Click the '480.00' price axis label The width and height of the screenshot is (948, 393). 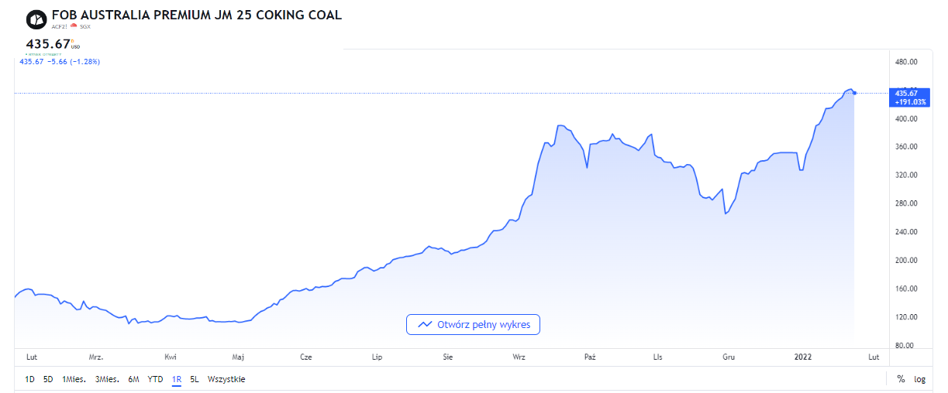(x=906, y=62)
